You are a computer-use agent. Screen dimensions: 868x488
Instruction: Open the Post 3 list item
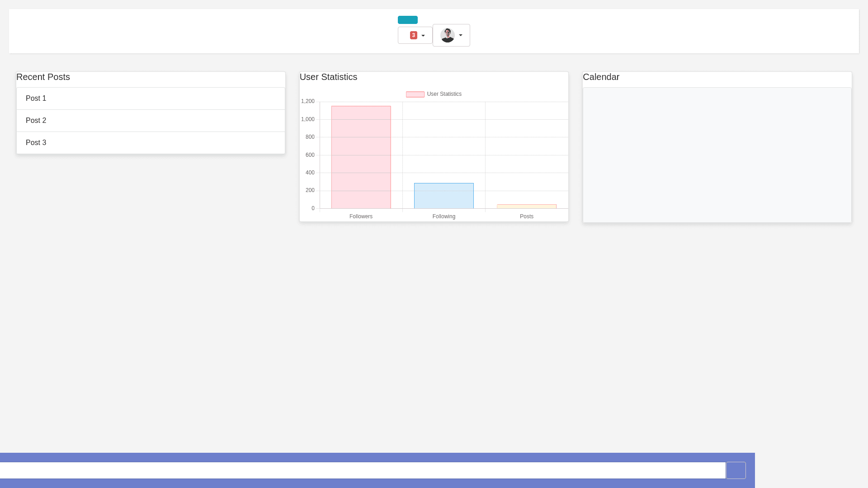(x=151, y=143)
